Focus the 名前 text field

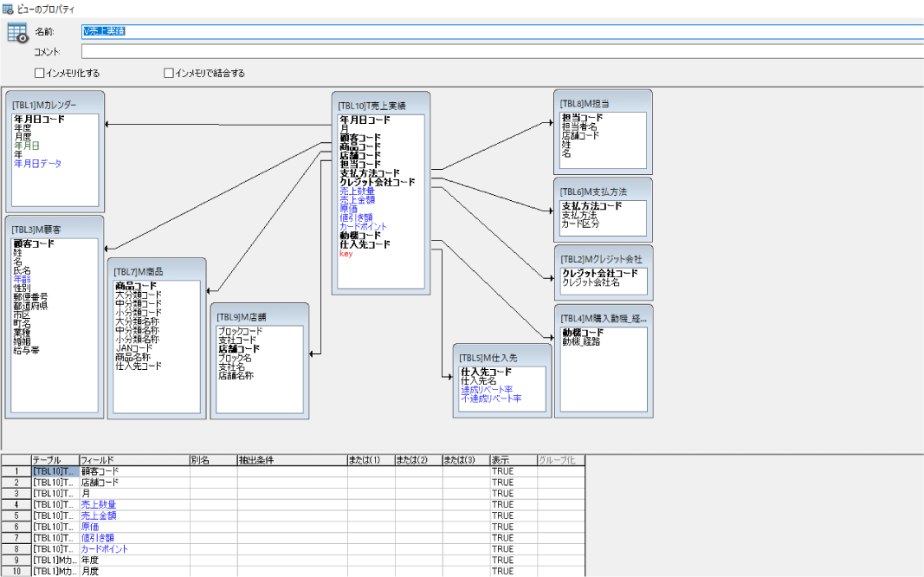(x=502, y=31)
